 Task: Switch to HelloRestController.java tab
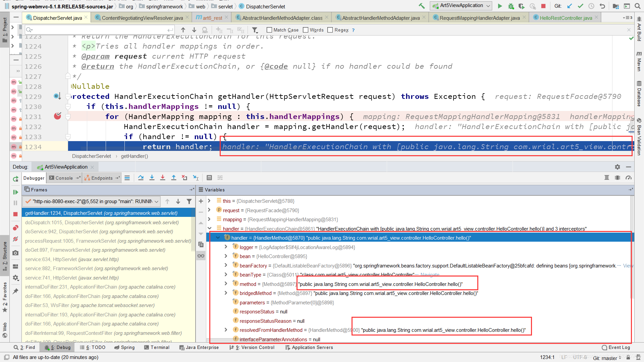tap(566, 18)
